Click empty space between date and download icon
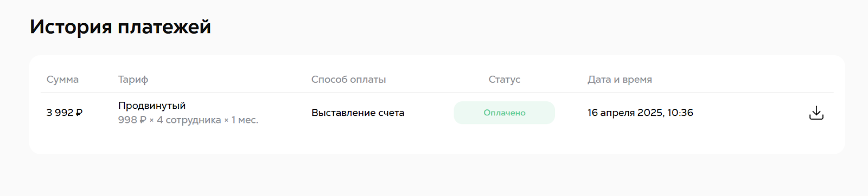Image resolution: width=868 pixels, height=196 pixels. pos(751,113)
